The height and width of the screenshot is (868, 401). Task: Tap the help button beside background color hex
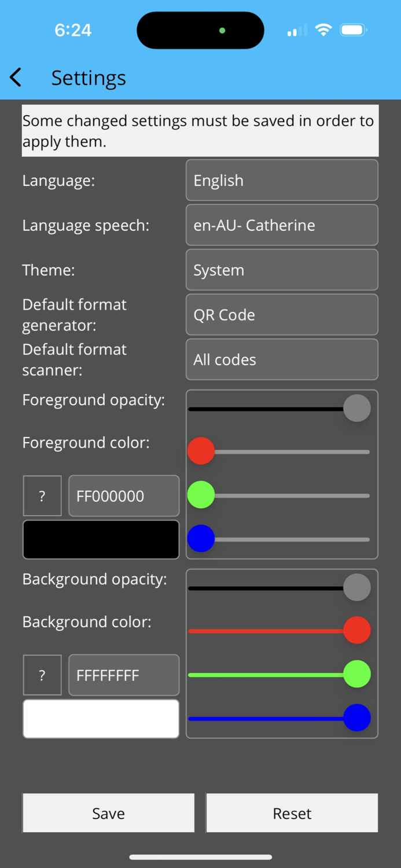42,675
